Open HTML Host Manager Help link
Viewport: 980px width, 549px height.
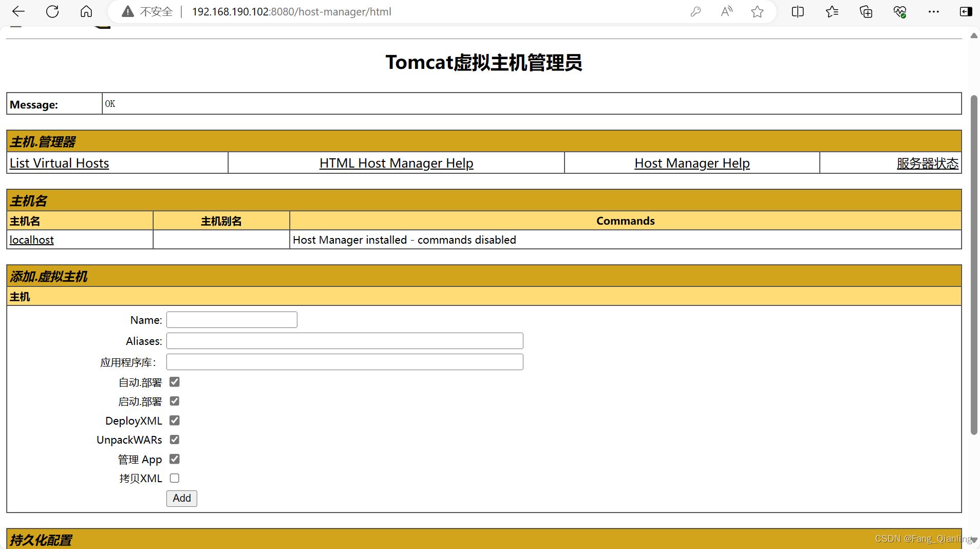(396, 163)
